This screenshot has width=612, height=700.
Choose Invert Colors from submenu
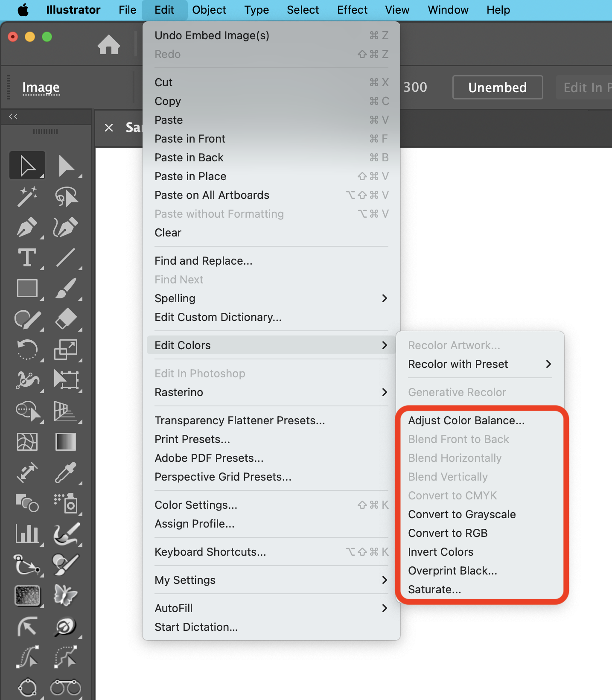tap(440, 552)
